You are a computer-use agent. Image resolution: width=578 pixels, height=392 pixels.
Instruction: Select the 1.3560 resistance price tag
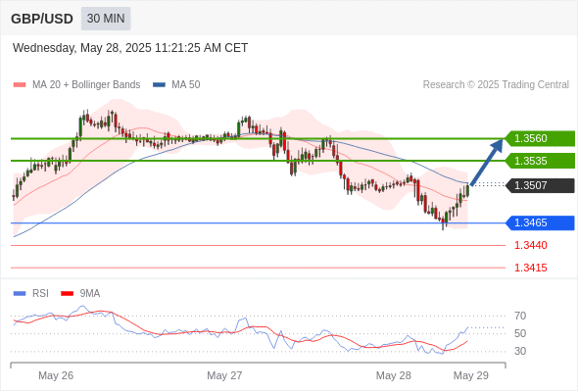(x=540, y=138)
